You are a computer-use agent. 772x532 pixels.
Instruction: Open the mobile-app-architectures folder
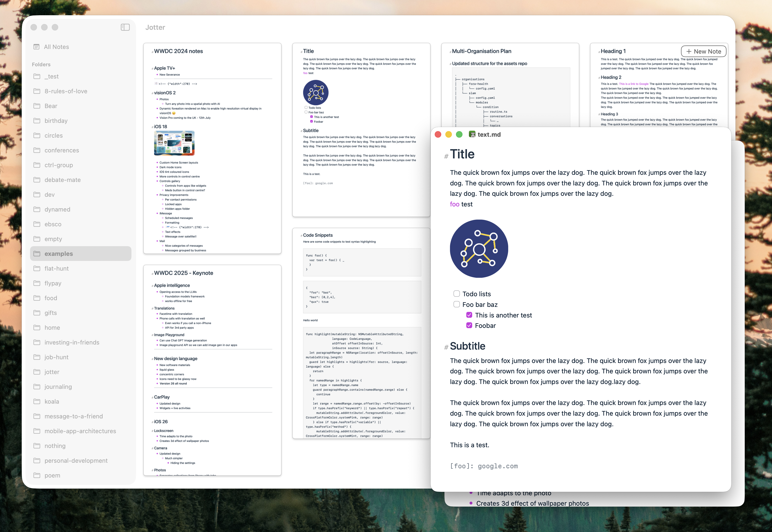pos(80,431)
